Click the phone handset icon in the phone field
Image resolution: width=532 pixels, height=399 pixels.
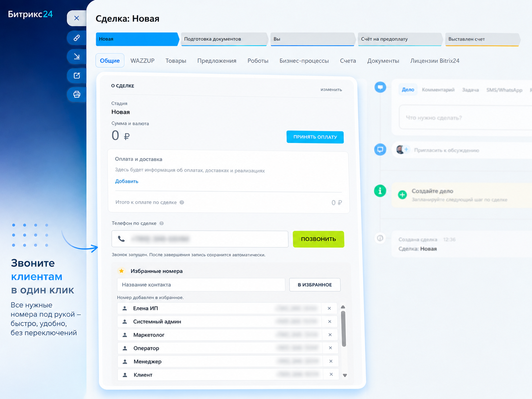click(x=121, y=239)
